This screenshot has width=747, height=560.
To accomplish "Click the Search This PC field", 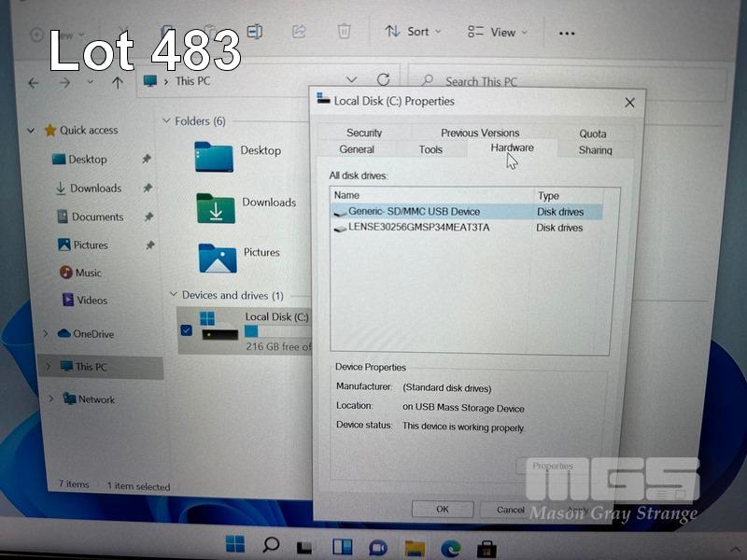I will 560,82.
